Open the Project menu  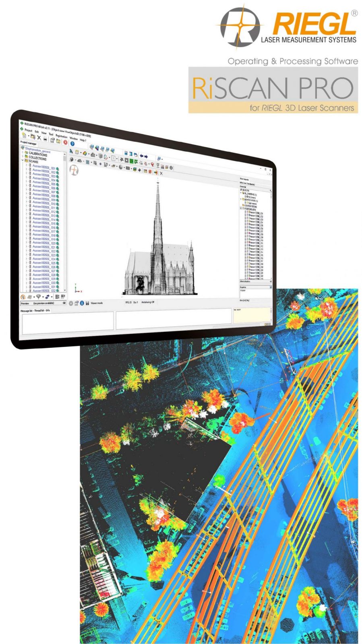[x=28, y=130]
